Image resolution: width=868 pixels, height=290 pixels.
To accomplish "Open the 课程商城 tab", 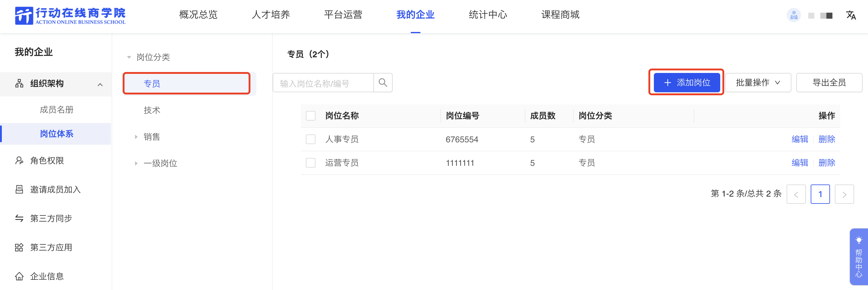I will (x=560, y=15).
